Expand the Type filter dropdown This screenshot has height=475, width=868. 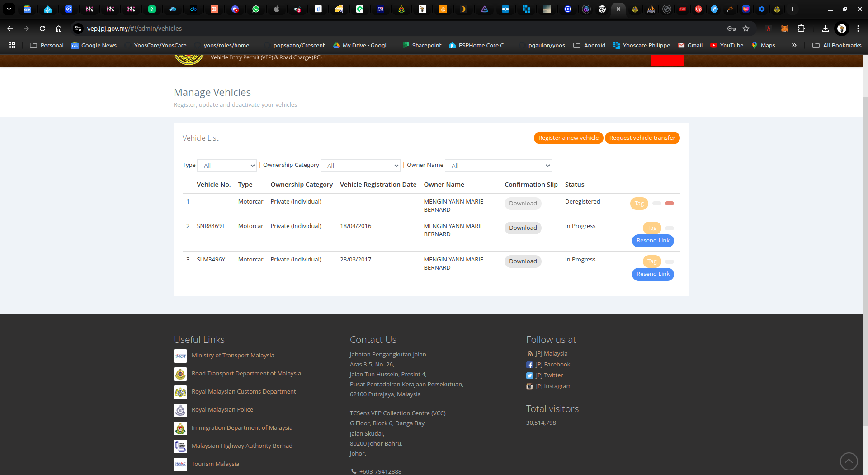point(227,166)
